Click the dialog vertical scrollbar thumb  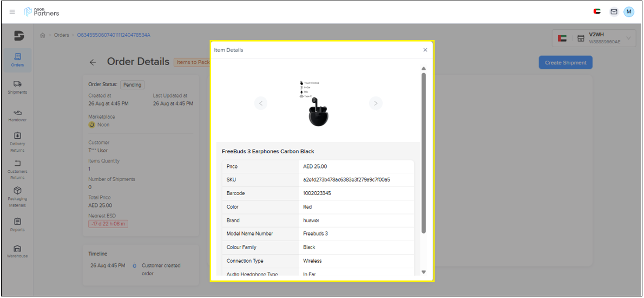424,153
